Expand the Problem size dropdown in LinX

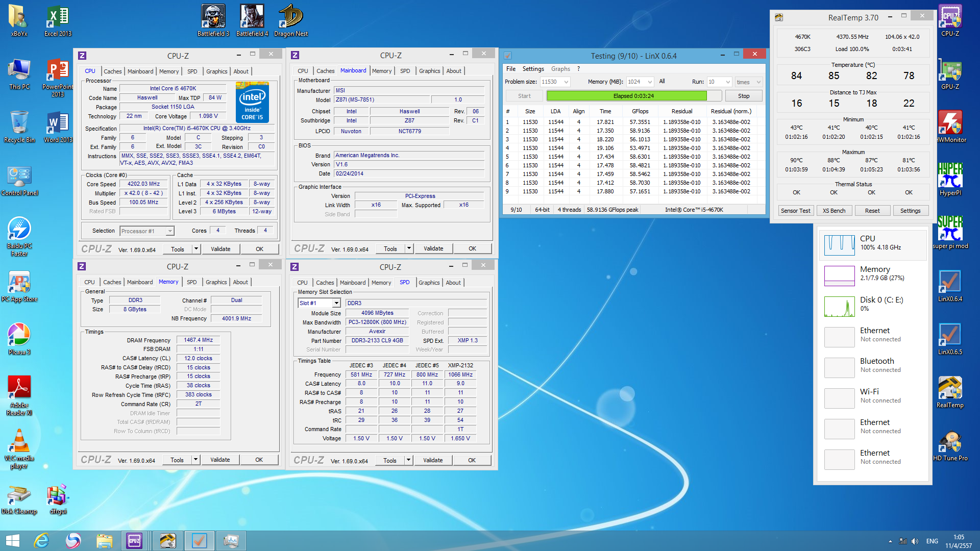tap(566, 82)
